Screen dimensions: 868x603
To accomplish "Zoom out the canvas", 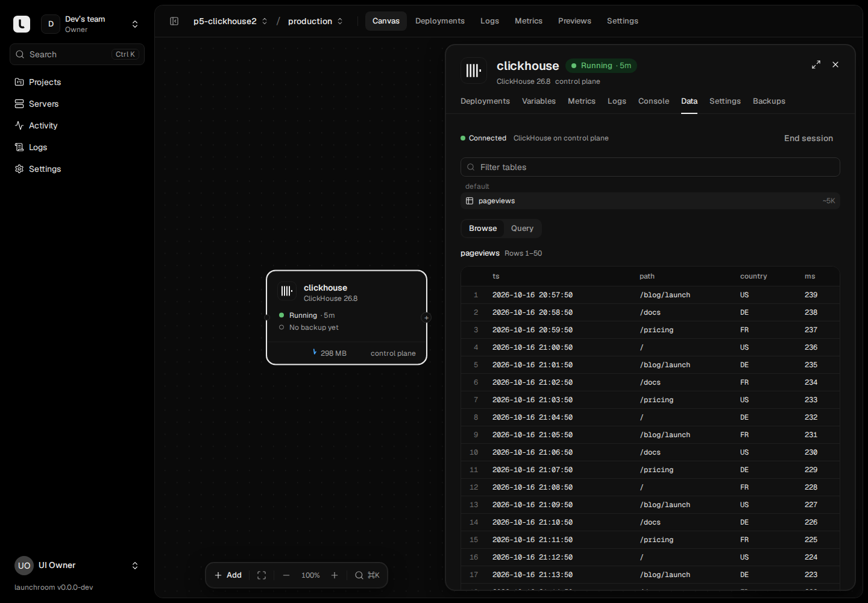I will click(x=286, y=575).
